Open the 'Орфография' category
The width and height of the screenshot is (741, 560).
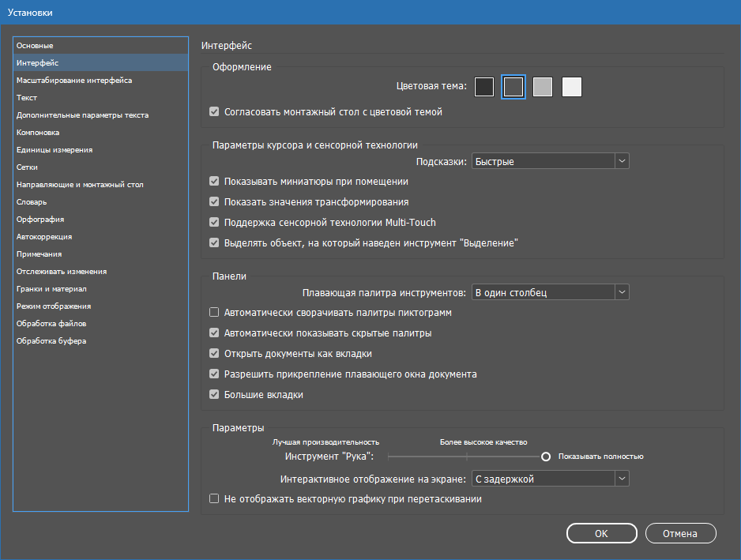(x=100, y=220)
